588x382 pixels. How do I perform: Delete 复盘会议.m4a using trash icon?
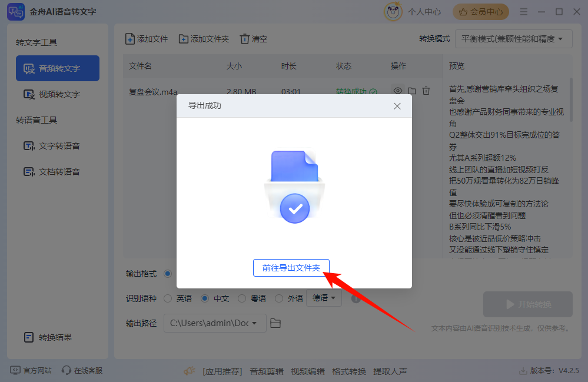click(x=426, y=91)
